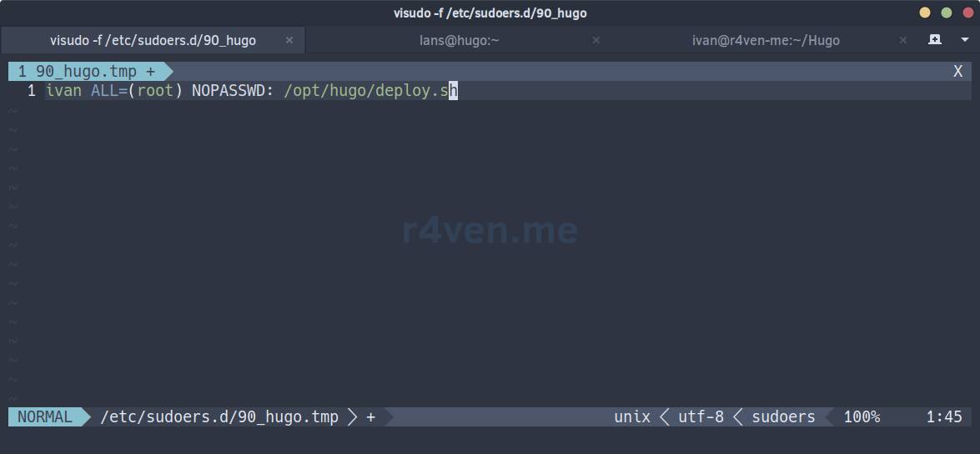Select the visudo -f /etc/sudoers.d/90_hugo tab
Image resolution: width=980 pixels, height=454 pixels.
click(x=153, y=40)
